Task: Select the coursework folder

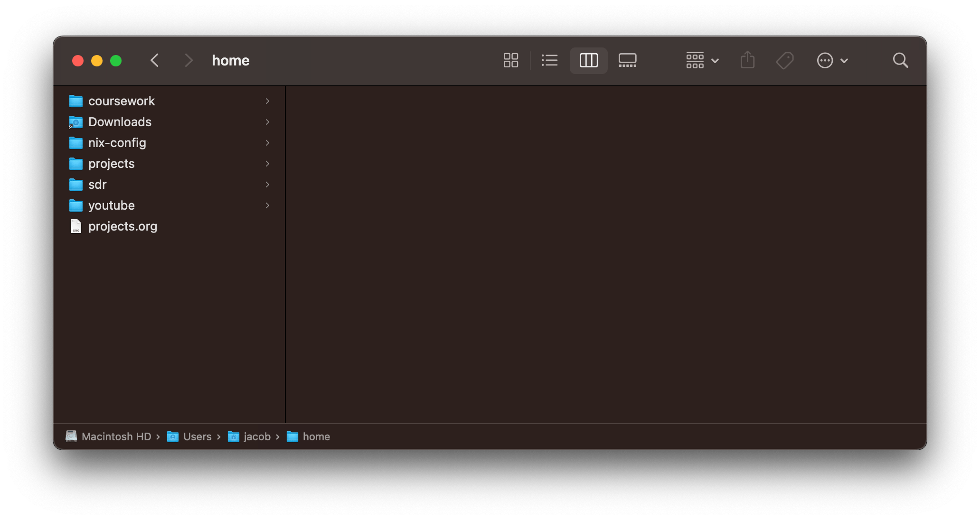Action: [x=121, y=101]
